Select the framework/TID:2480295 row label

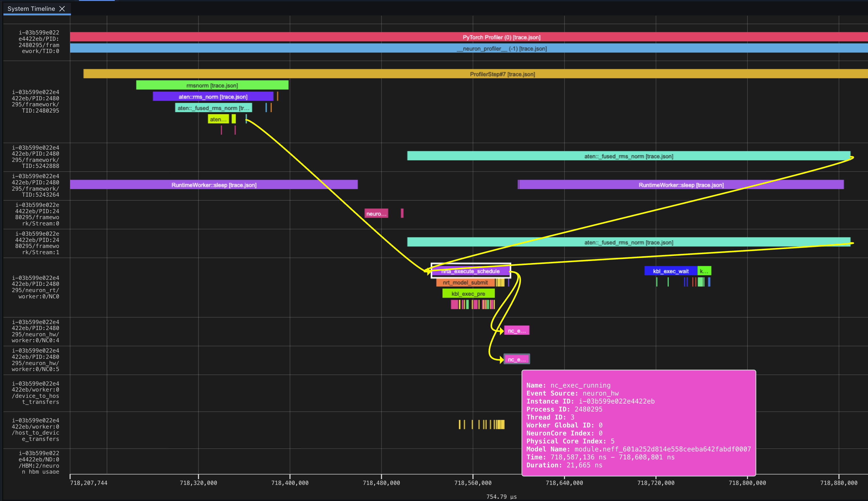[x=35, y=101]
